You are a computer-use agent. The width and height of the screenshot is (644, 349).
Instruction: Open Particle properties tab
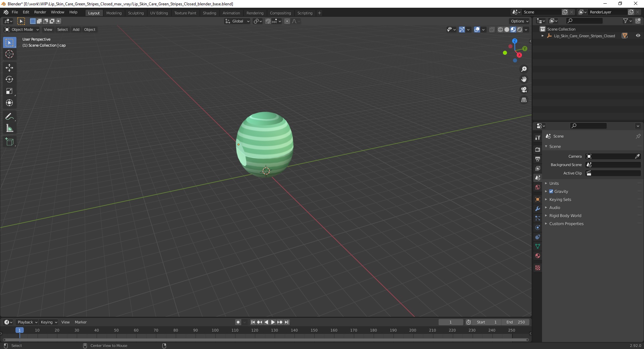click(538, 218)
